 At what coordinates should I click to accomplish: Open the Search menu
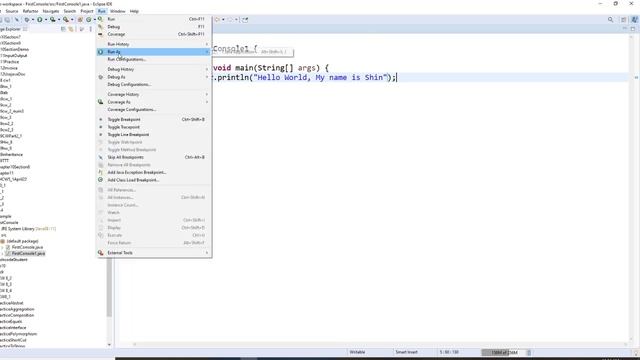pos(70,11)
